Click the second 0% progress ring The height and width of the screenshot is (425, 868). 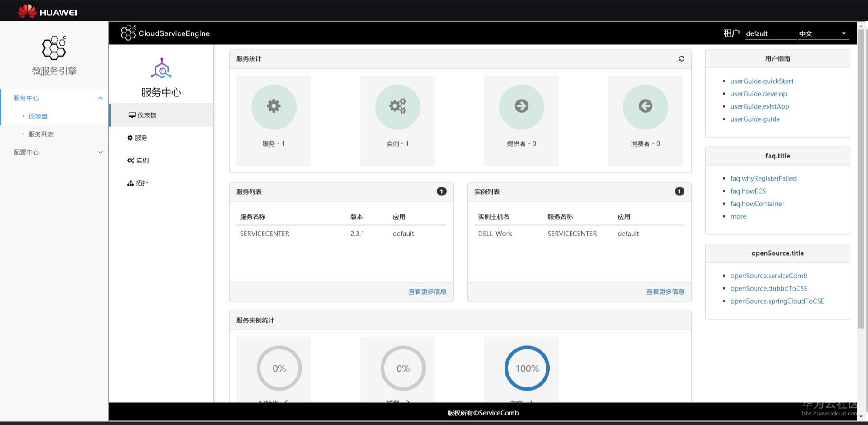403,368
